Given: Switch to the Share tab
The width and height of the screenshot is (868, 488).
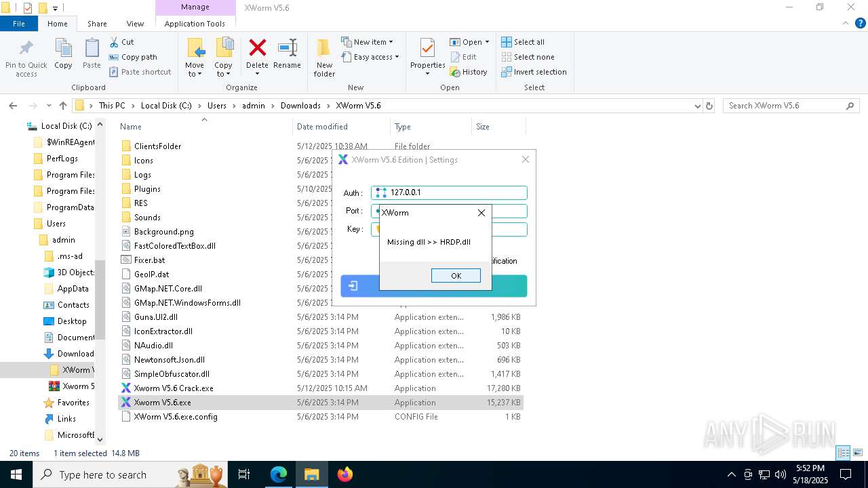Looking at the screenshot, I should (97, 23).
